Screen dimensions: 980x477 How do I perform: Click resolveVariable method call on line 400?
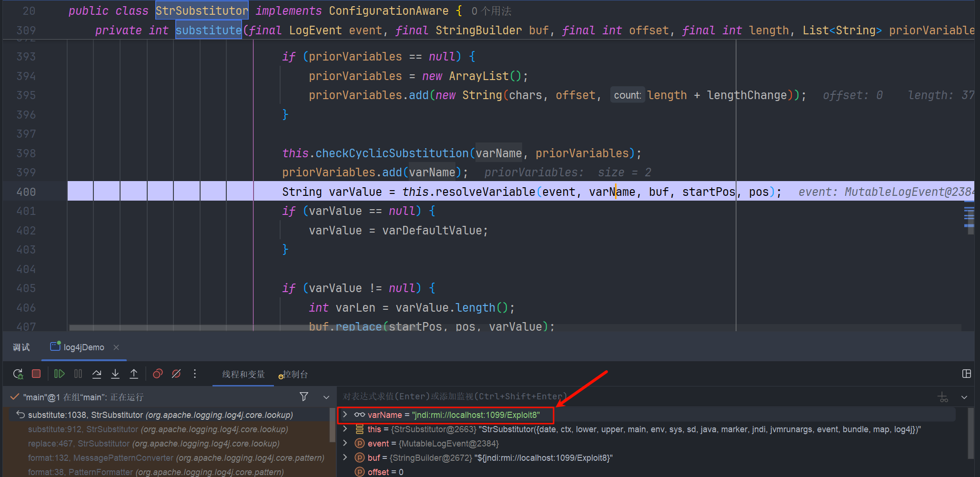pyautogui.click(x=485, y=192)
